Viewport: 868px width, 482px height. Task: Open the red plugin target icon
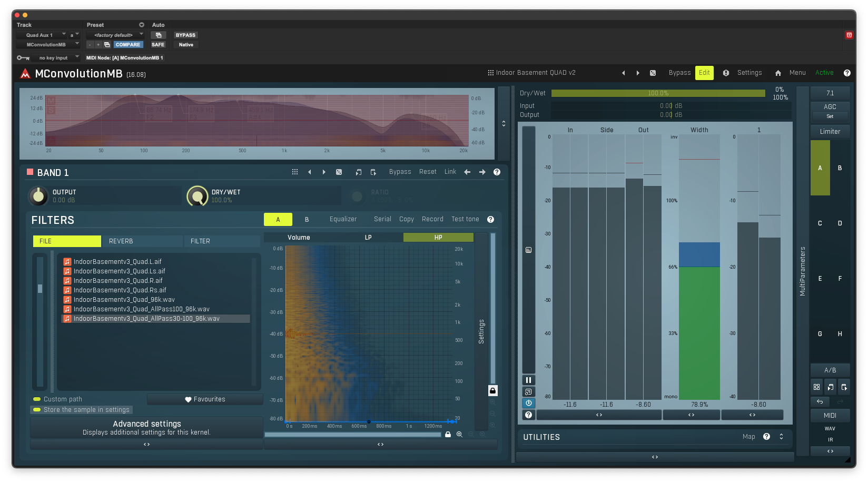(849, 35)
